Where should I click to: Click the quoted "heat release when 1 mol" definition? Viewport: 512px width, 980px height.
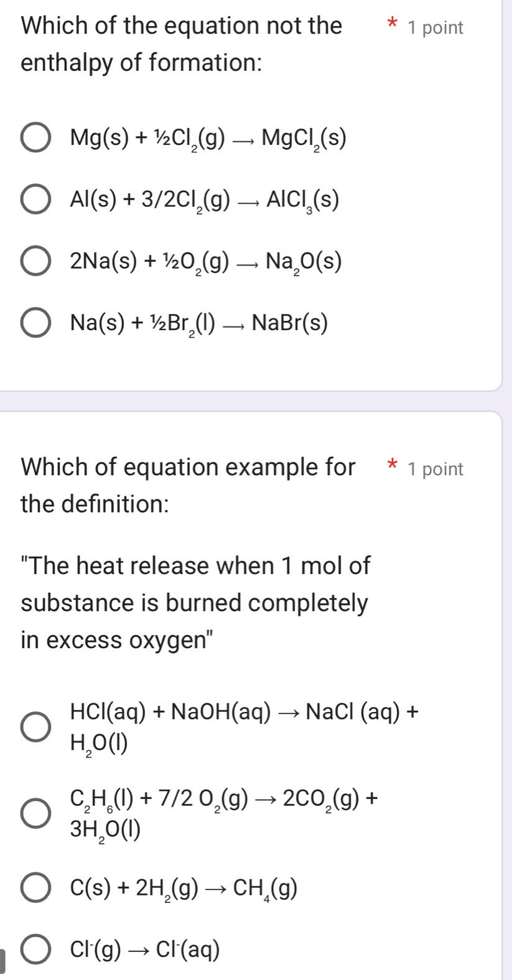click(x=195, y=603)
